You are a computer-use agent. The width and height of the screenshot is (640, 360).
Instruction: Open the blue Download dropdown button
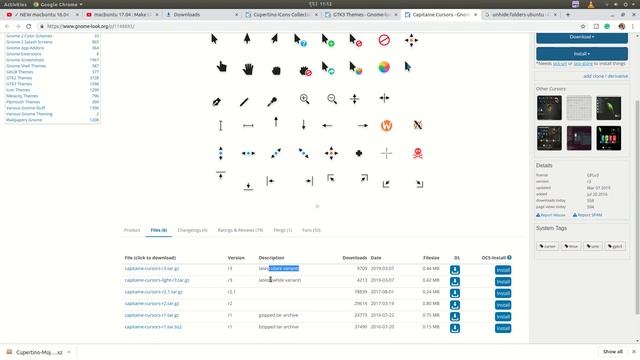click(582, 38)
